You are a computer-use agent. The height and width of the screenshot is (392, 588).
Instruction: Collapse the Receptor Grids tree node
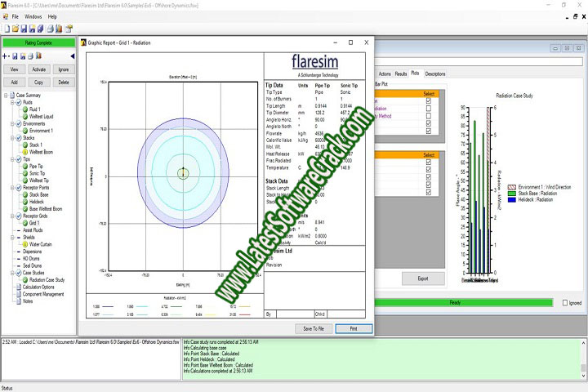point(12,216)
